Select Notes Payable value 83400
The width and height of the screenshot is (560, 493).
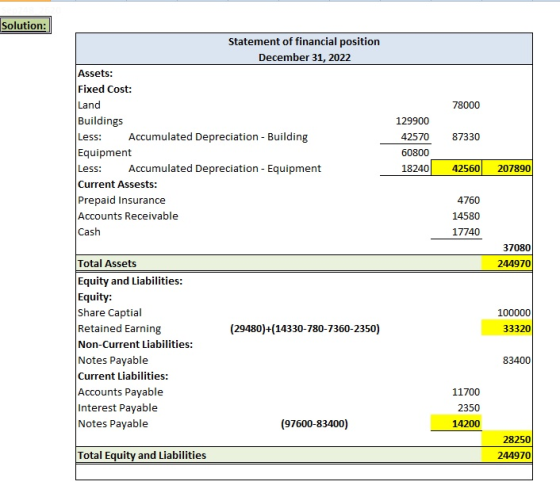pos(517,360)
